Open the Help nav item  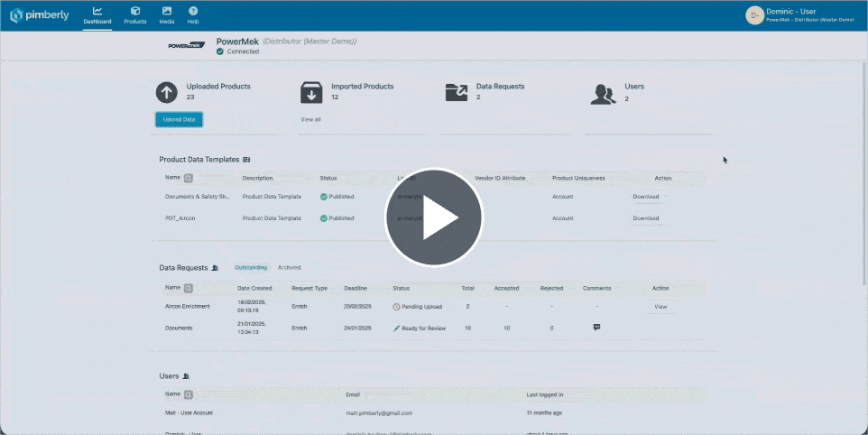point(193,15)
